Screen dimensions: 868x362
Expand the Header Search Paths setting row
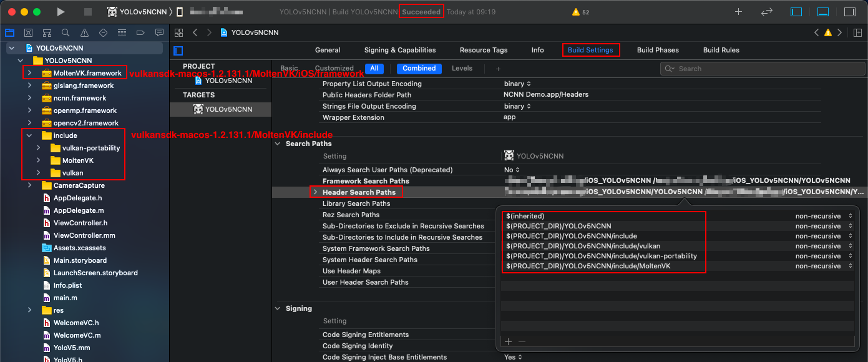pos(315,192)
